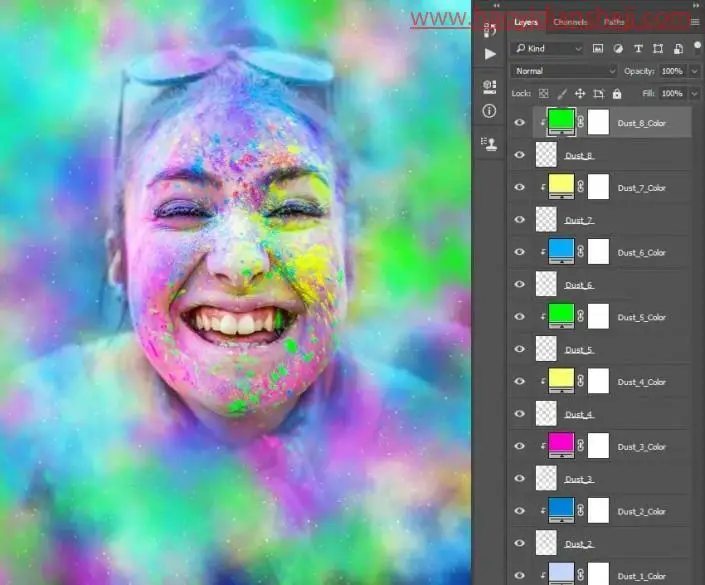Lock position move icon
705x585 pixels.
[x=580, y=94]
